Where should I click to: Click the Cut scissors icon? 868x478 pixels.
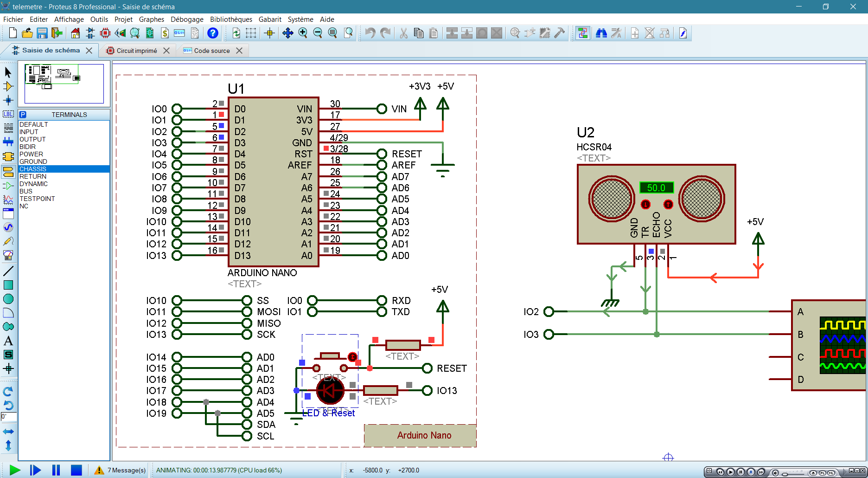coord(404,33)
